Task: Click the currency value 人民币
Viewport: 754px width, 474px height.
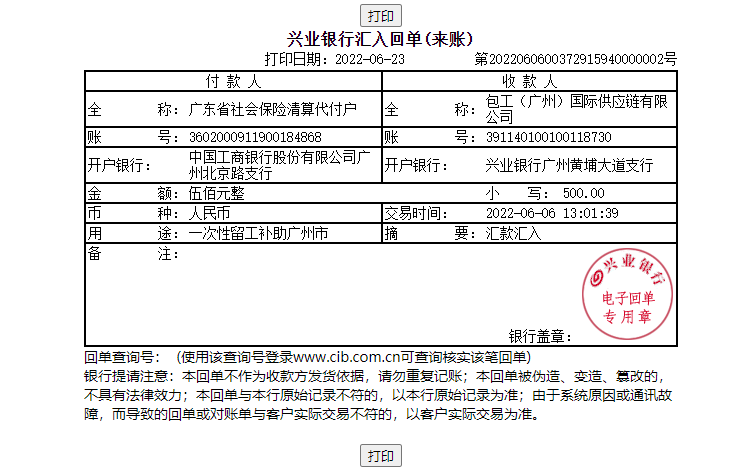Action: point(209,213)
